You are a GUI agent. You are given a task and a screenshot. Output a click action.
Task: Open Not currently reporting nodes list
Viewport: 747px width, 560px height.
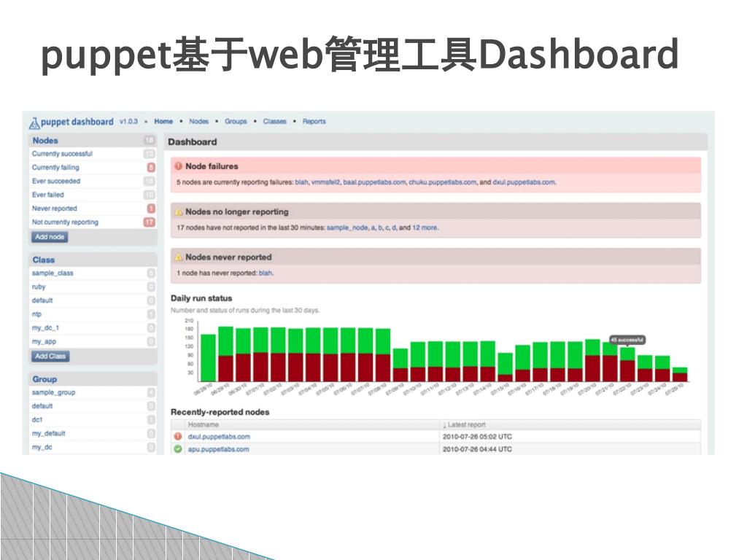pyautogui.click(x=65, y=222)
